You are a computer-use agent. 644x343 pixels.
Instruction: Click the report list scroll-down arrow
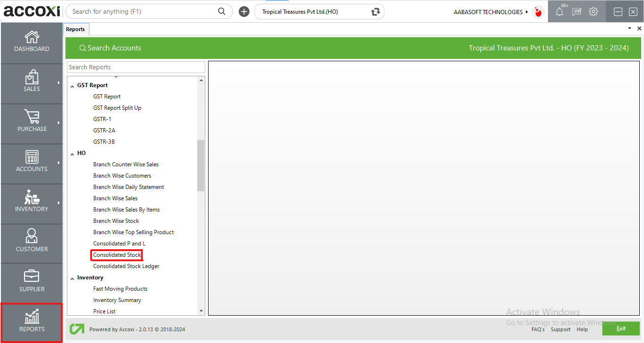click(201, 311)
